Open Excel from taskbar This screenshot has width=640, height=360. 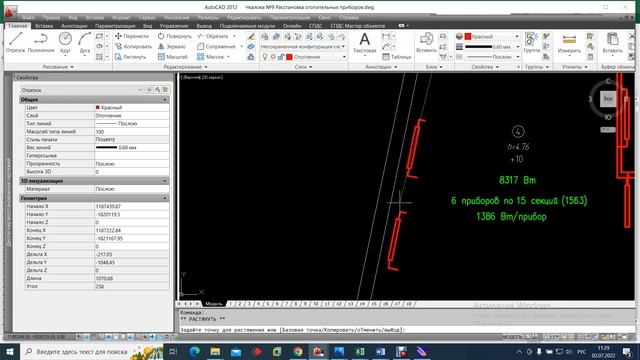click(360, 351)
